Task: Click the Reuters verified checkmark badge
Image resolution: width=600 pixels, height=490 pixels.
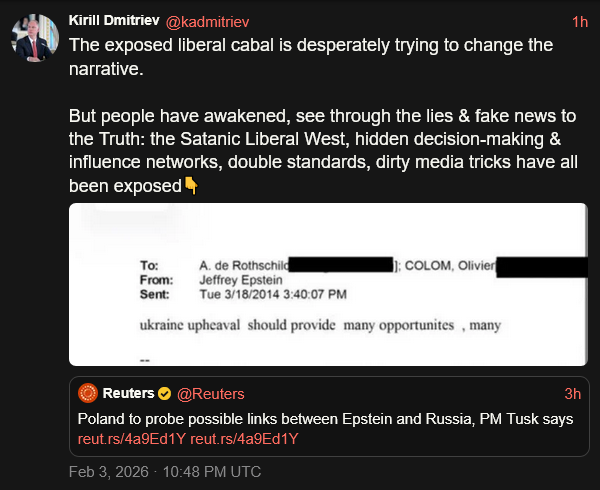Action: [x=167, y=393]
